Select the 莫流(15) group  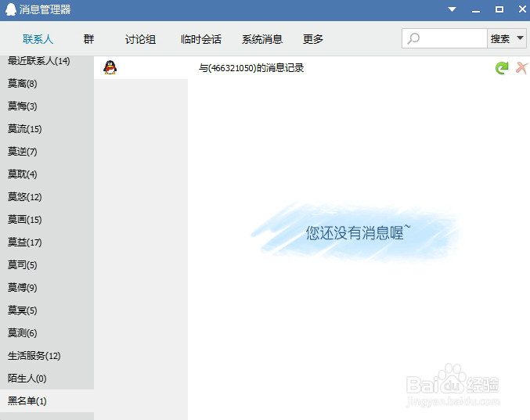click(x=47, y=128)
